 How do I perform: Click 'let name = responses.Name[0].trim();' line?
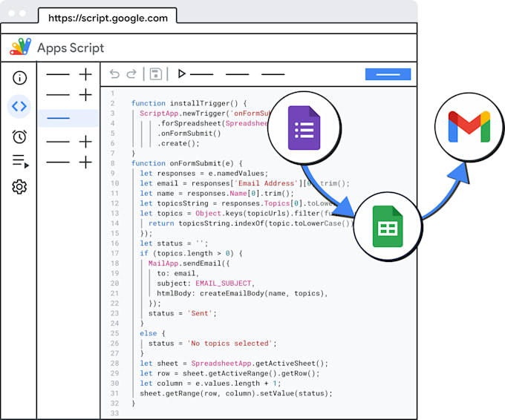217,193
